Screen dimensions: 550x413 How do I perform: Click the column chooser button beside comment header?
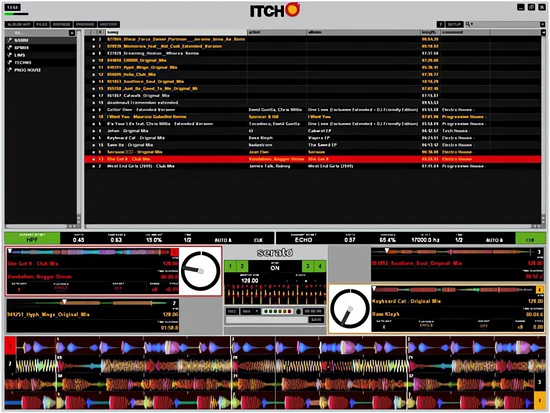point(543,32)
